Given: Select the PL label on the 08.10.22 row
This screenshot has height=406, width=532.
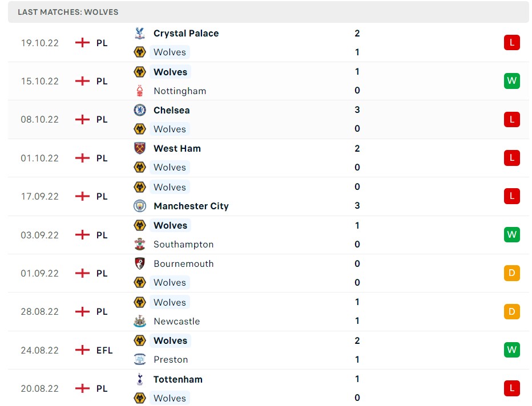Looking at the screenshot, I should tap(102, 119).
